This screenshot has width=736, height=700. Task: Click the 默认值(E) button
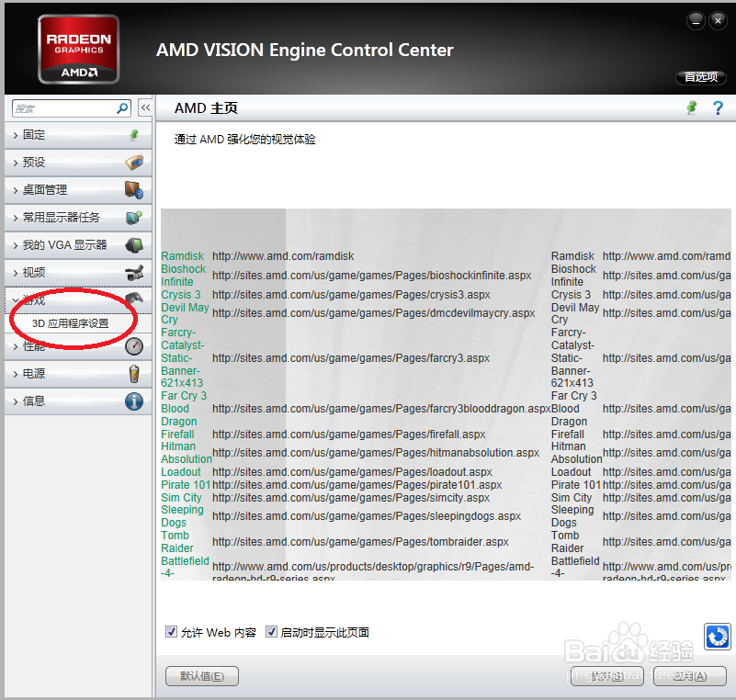click(x=202, y=676)
